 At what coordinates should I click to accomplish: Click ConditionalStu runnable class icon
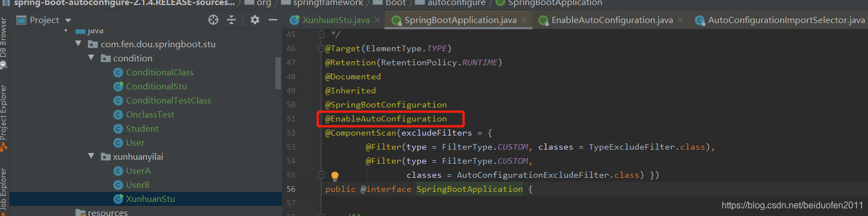[x=118, y=87]
